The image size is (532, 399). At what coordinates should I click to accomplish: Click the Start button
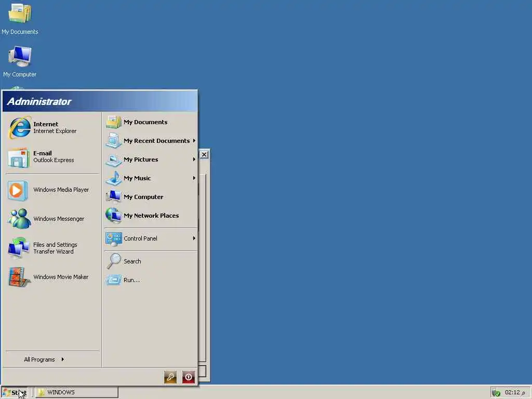pyautogui.click(x=15, y=393)
